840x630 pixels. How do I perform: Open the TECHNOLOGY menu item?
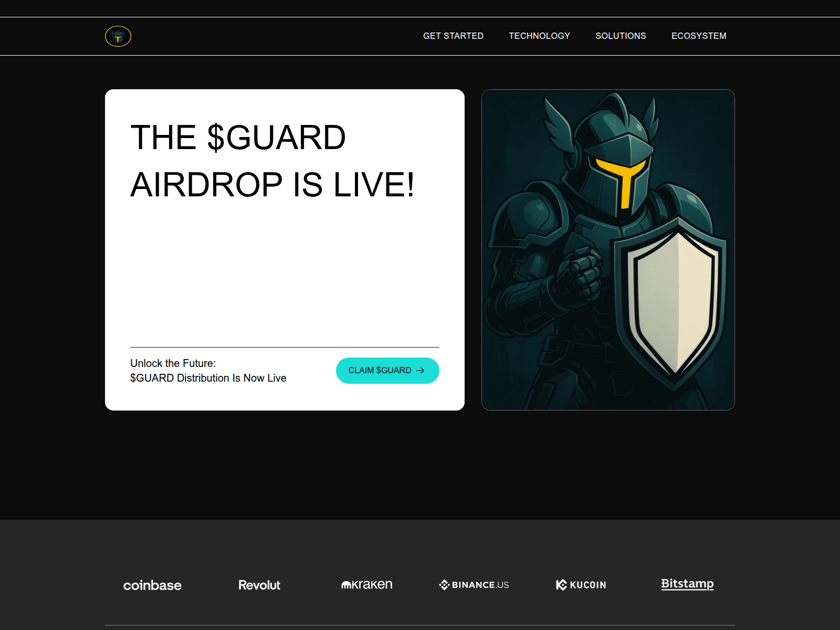[x=539, y=36]
